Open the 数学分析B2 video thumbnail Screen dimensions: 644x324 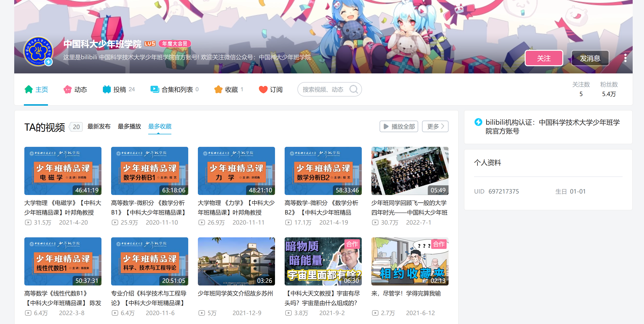pyautogui.click(x=323, y=171)
